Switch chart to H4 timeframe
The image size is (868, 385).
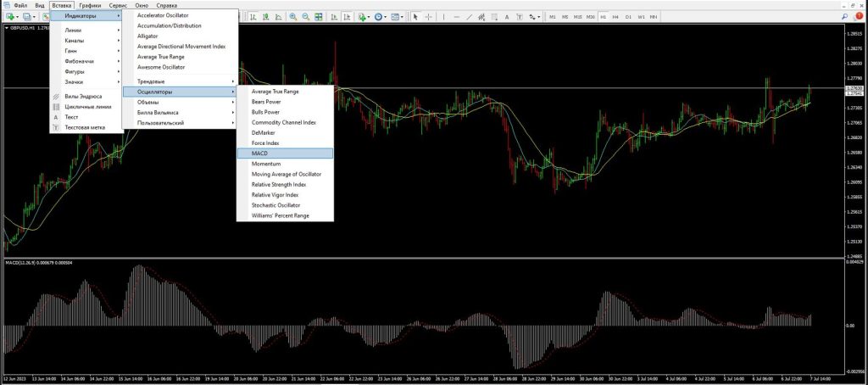(615, 16)
